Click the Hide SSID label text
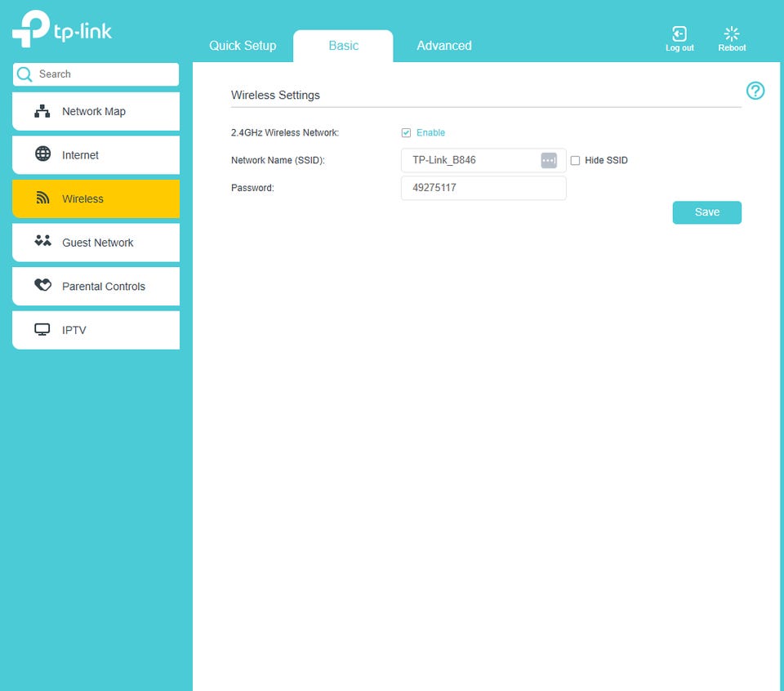The width and height of the screenshot is (784, 691). click(x=606, y=161)
